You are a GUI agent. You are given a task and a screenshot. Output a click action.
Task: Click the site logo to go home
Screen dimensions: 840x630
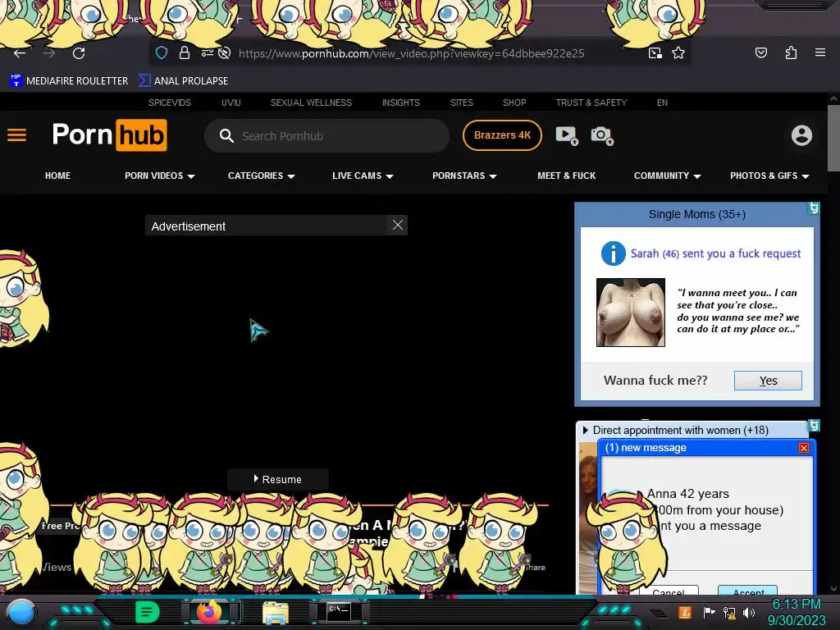109,135
